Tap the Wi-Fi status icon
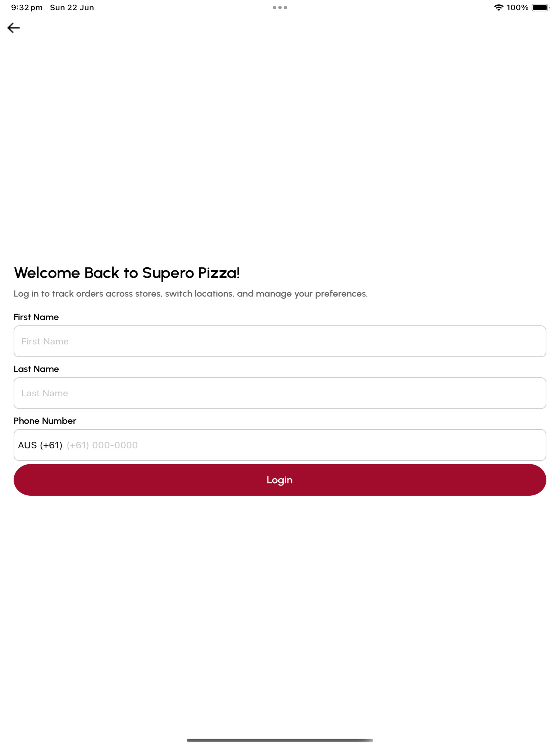The height and width of the screenshot is (747, 560). click(499, 7)
